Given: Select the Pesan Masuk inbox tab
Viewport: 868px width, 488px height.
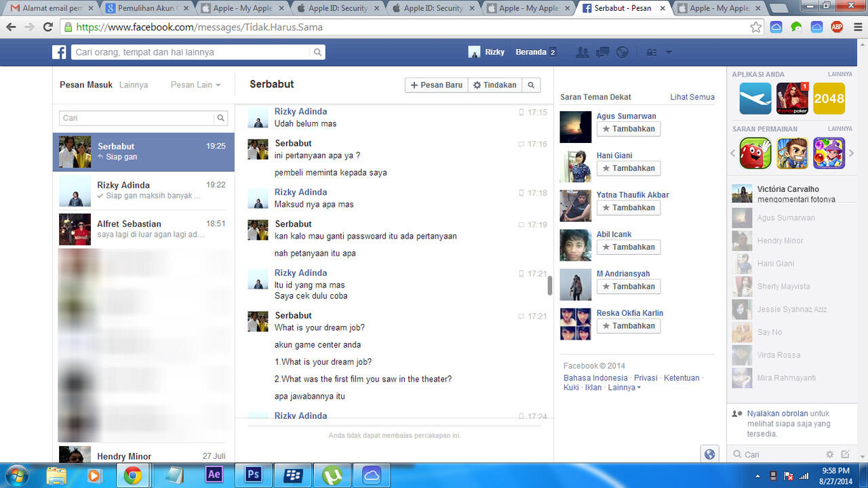Looking at the screenshot, I should tap(86, 85).
